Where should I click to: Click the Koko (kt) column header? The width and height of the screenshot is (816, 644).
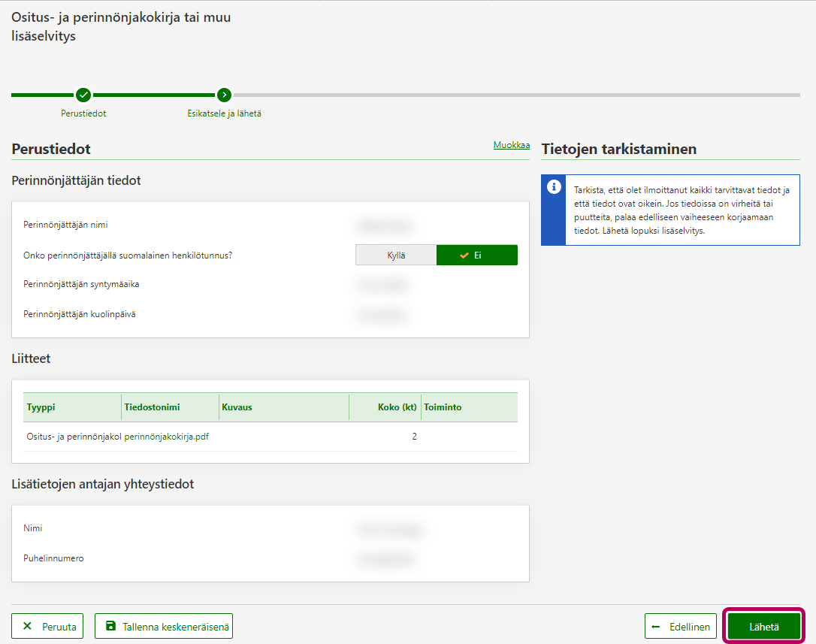click(397, 407)
